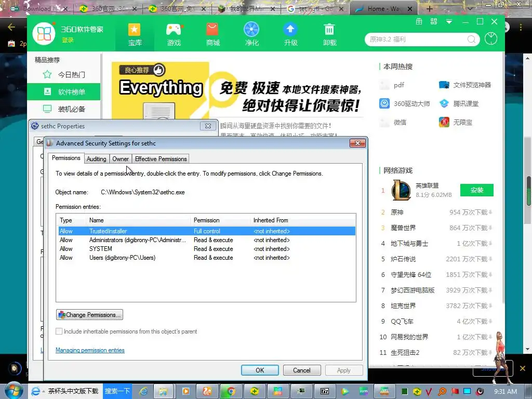Click the 腾讯课堂 hot search icon
The width and height of the screenshot is (532, 399).
(x=444, y=103)
